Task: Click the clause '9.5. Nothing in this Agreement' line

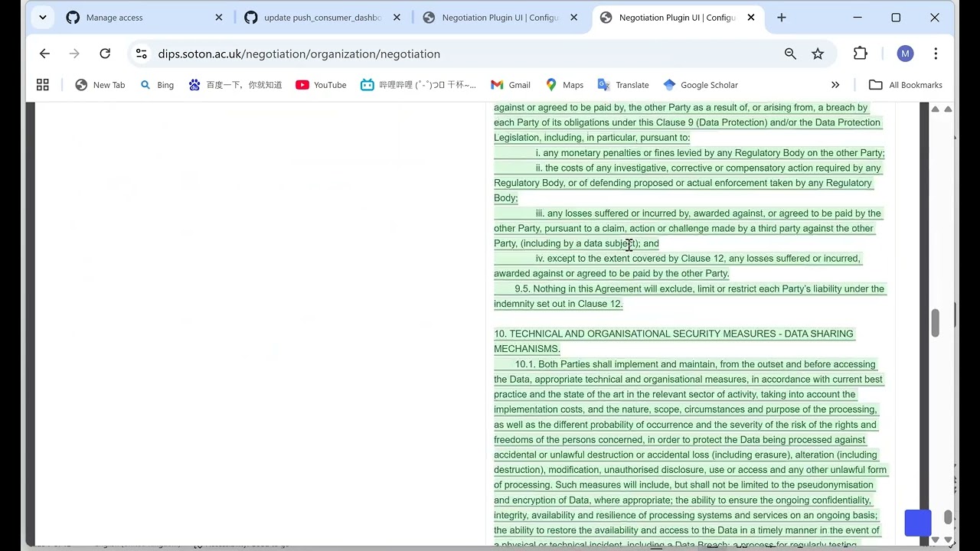Action: click(x=700, y=289)
